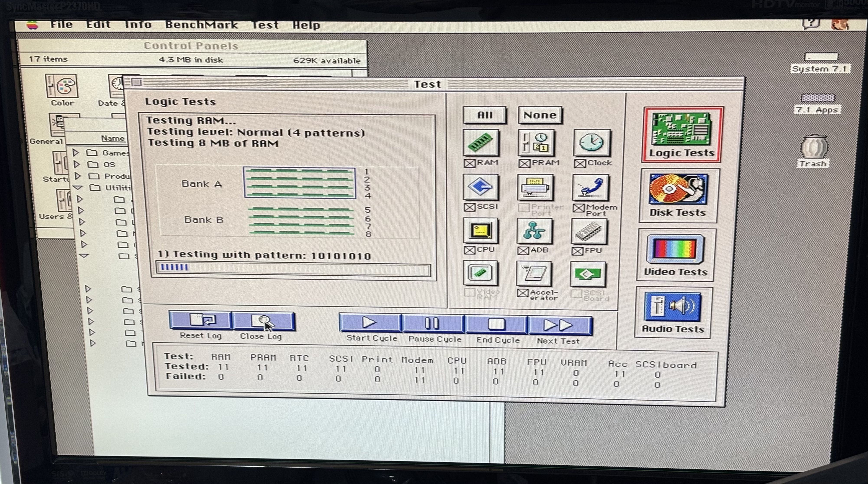This screenshot has height=484, width=868.
Task: Open the Apple menu
Action: [32, 25]
